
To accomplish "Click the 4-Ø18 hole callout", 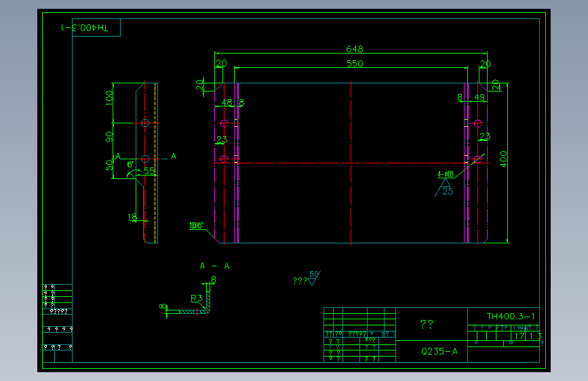I will pyautogui.click(x=446, y=174).
